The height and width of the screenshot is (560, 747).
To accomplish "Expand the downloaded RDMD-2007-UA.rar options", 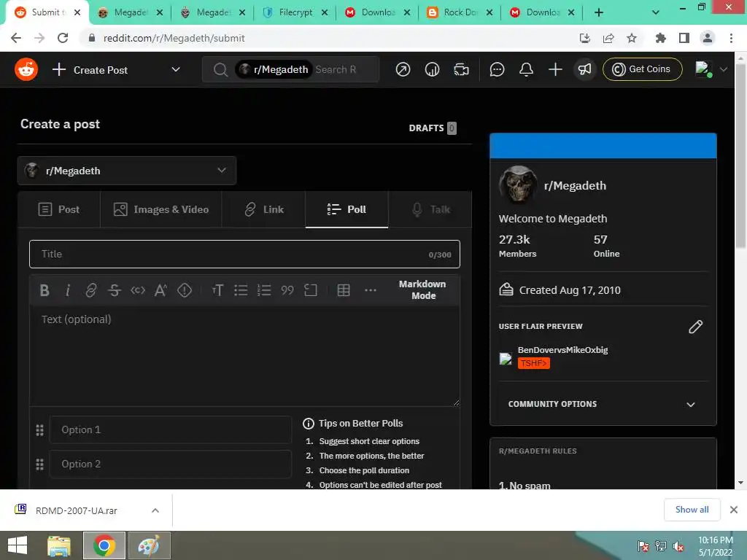I will [155, 510].
